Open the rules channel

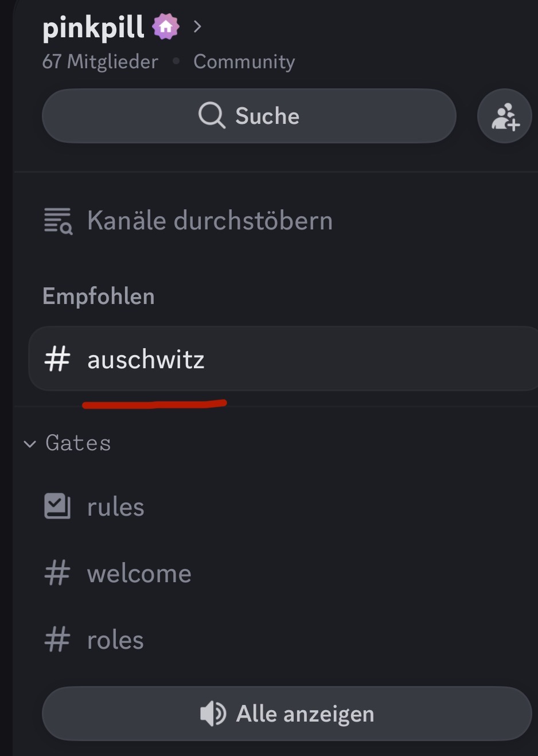[x=116, y=507]
